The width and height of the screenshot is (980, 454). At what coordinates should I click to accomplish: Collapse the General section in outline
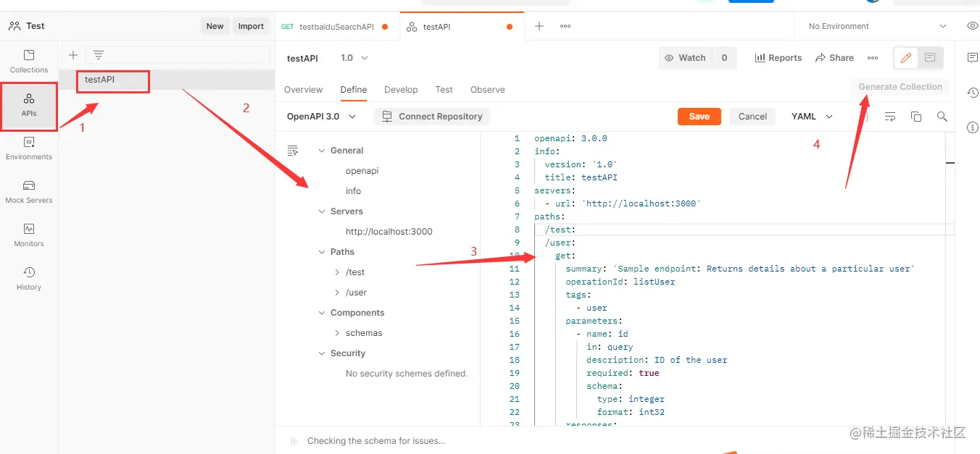323,151
